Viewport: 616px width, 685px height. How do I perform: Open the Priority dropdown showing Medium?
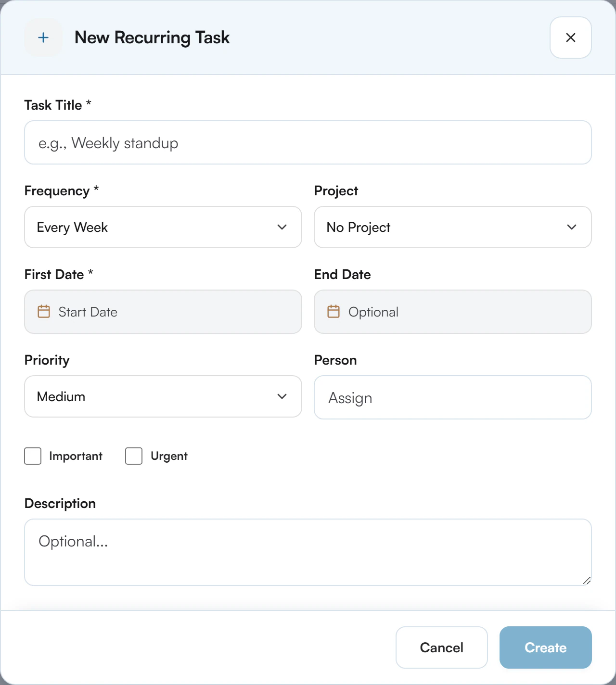163,396
